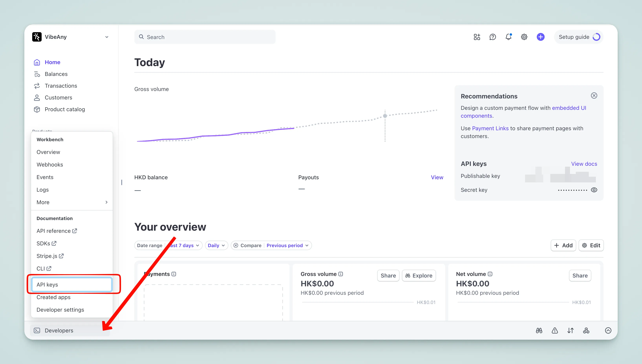
Task: Open the Payment Links hyperlink
Action: coord(490,128)
